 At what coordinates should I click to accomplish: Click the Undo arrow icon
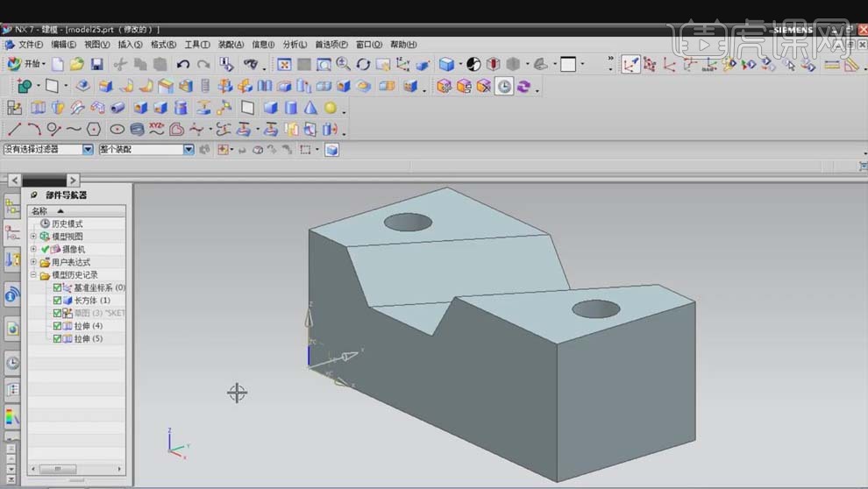[x=182, y=64]
